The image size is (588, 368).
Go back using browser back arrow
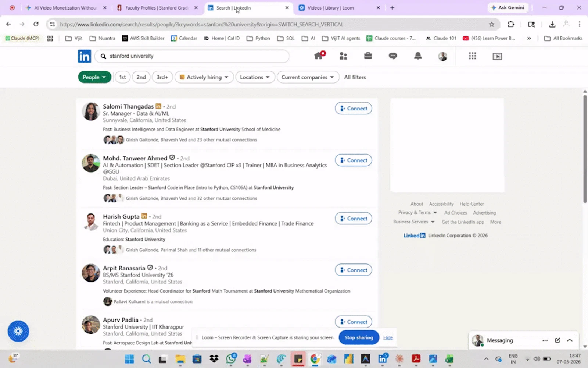coord(8,24)
